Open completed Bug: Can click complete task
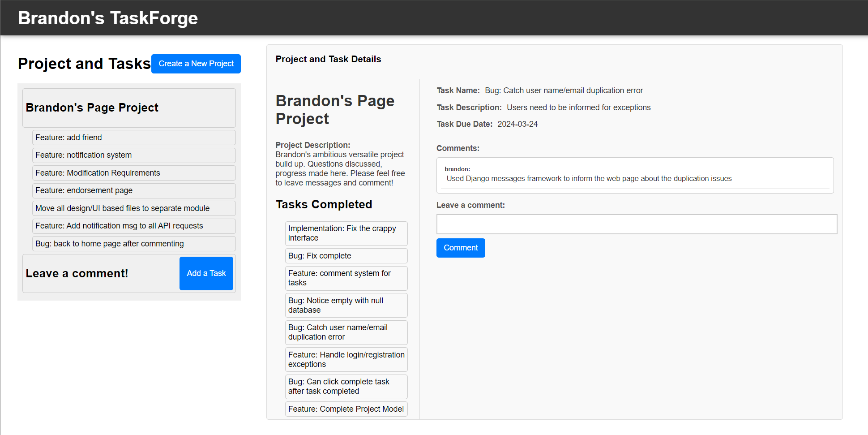The height and width of the screenshot is (435, 868). [x=346, y=387]
